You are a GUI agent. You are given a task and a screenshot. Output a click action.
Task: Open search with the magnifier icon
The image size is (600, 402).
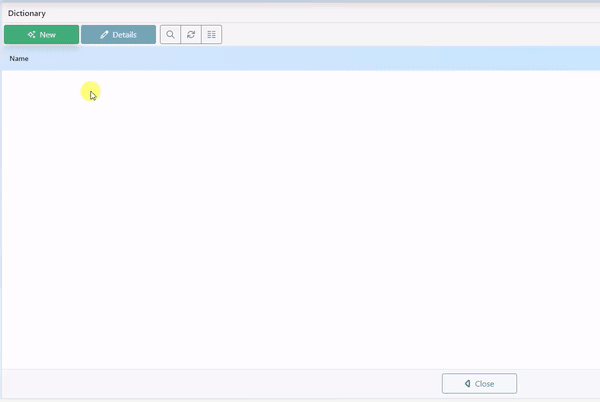170,35
